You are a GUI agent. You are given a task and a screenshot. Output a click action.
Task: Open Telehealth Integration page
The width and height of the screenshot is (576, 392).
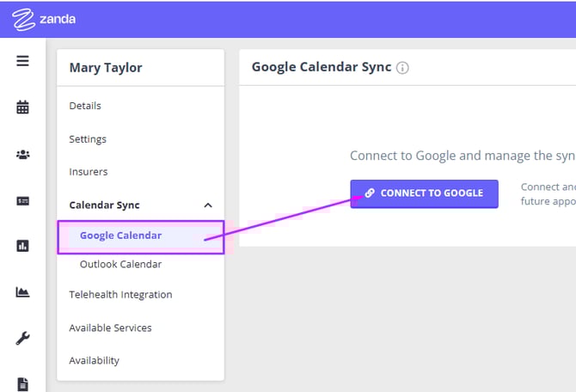120,295
